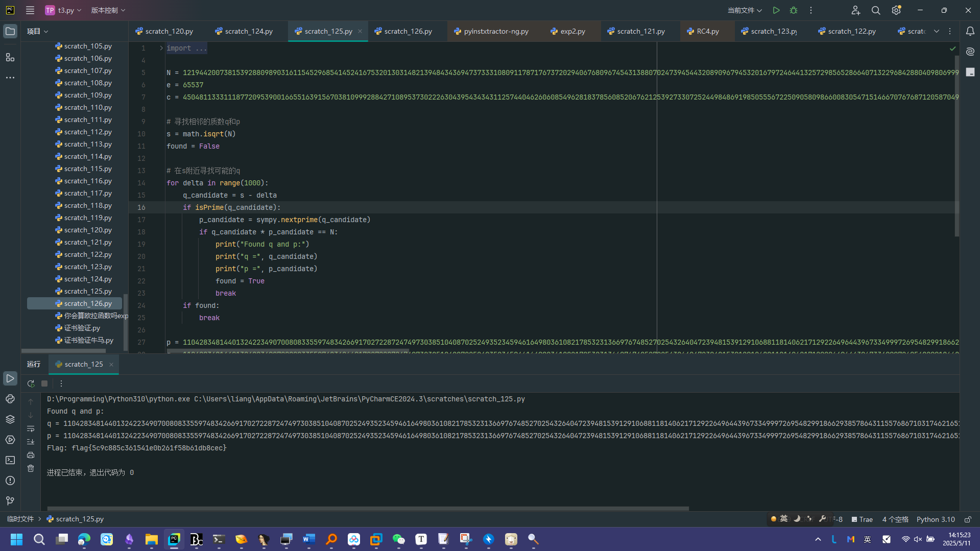Select scratch_118.py in the project tree
This screenshot has width=980, height=551.
87,205
